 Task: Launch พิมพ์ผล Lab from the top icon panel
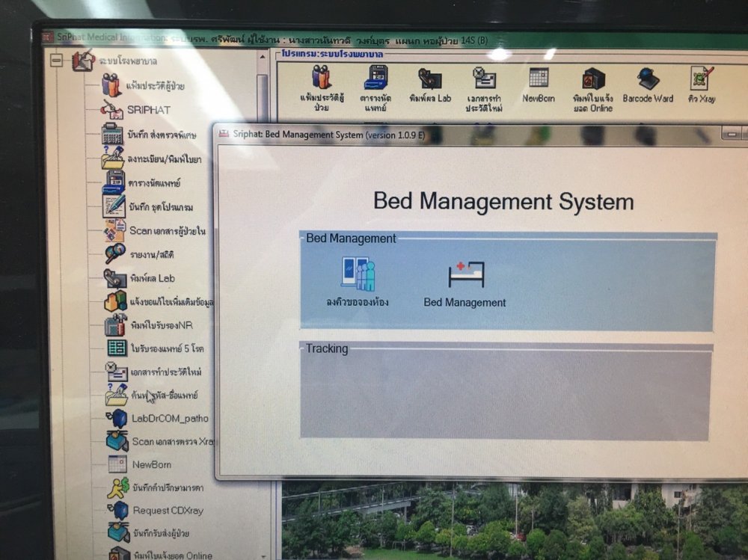point(430,85)
